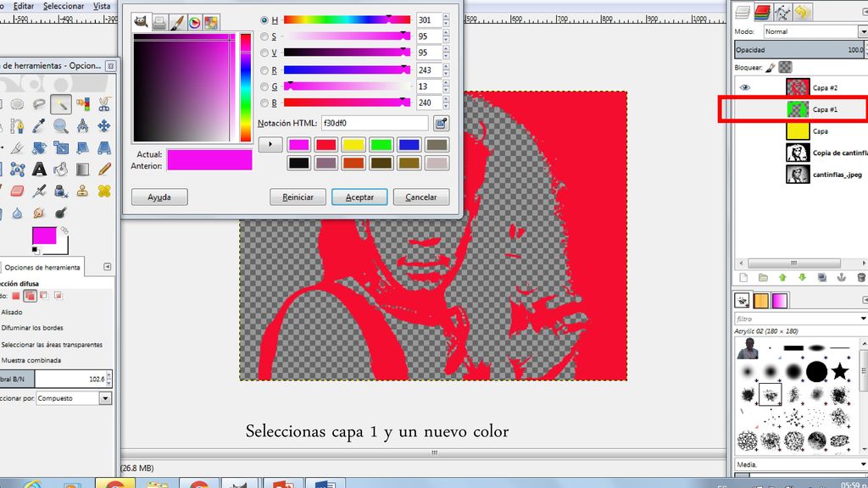This screenshot has width=868, height=488.
Task: Choose the Free Select lasso tool
Action: click(39, 104)
